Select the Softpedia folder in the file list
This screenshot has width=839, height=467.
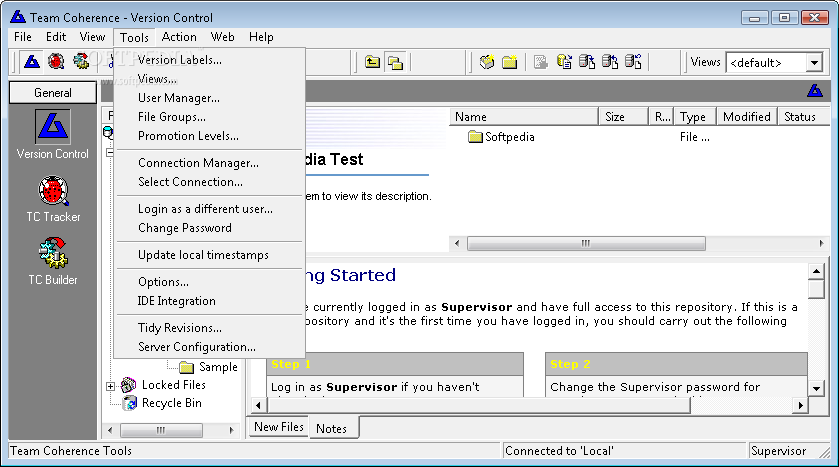[501, 137]
